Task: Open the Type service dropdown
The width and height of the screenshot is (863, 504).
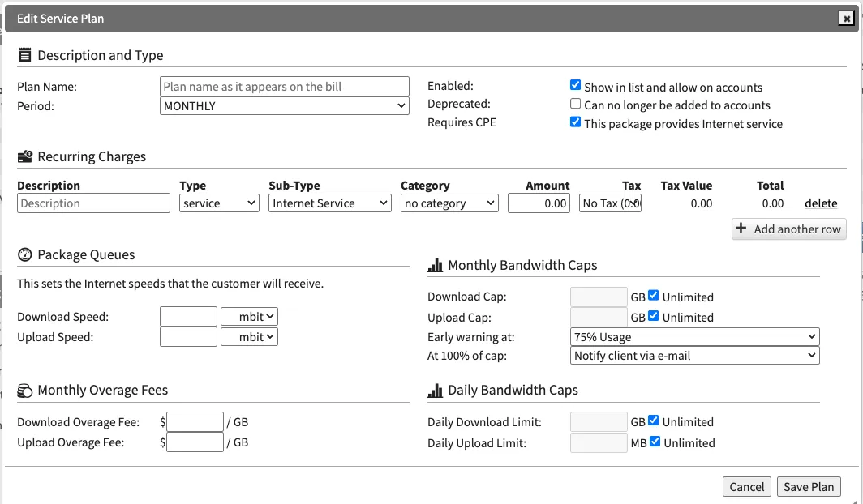Action: click(219, 203)
